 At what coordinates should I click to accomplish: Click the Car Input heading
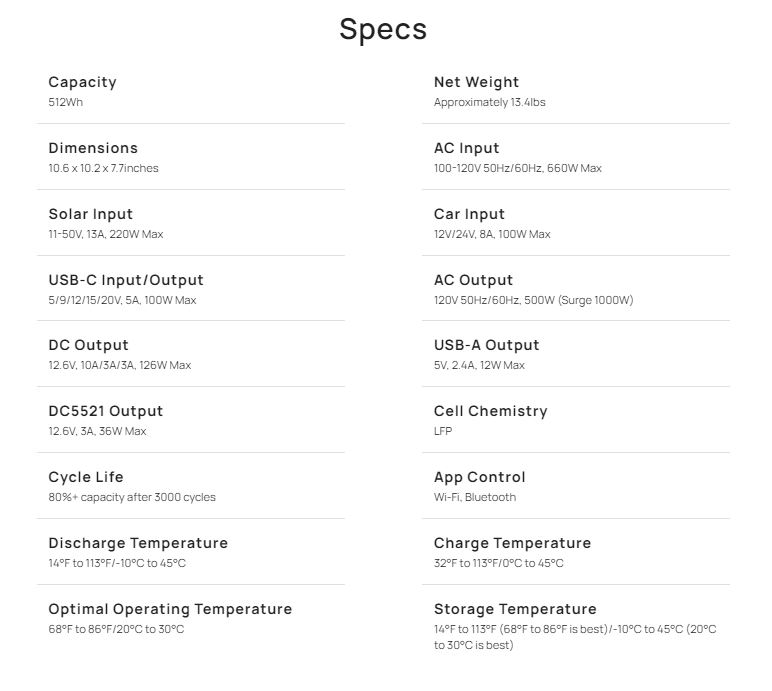(469, 214)
